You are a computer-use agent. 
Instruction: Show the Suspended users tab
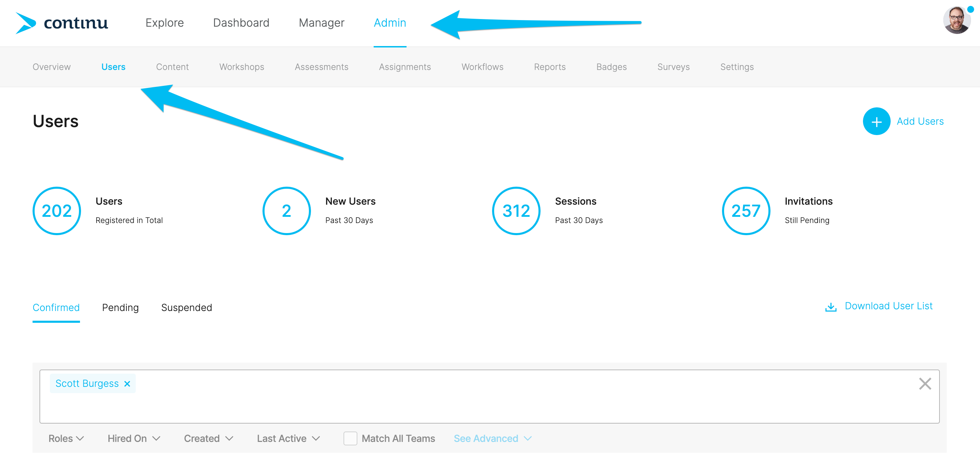pyautogui.click(x=186, y=308)
